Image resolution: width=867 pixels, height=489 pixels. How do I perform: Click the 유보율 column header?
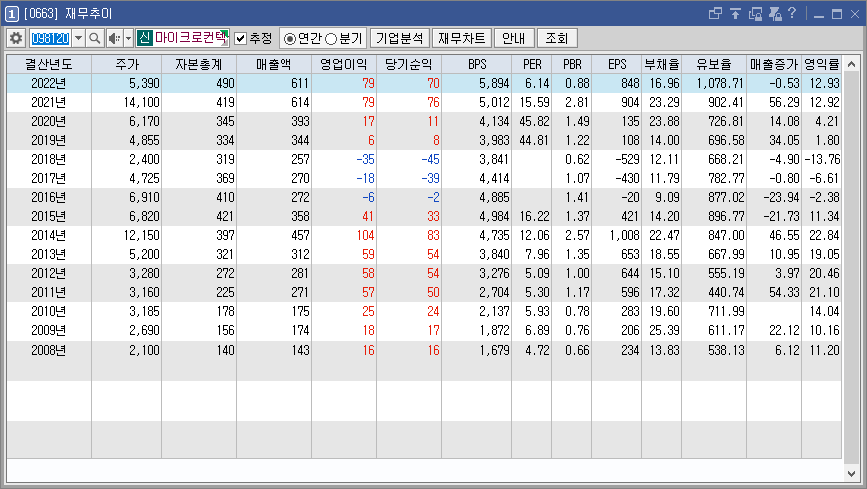[714, 64]
